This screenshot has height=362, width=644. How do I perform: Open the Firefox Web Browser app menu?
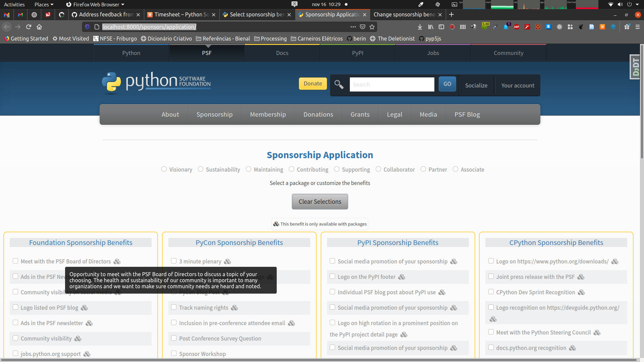[x=96, y=4]
